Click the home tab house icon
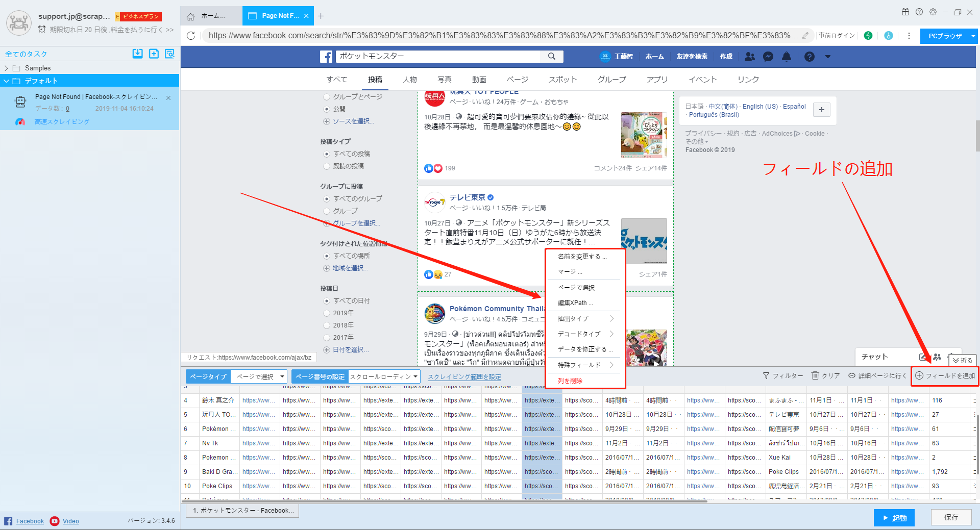Image resolution: width=980 pixels, height=530 pixels. coord(191,16)
